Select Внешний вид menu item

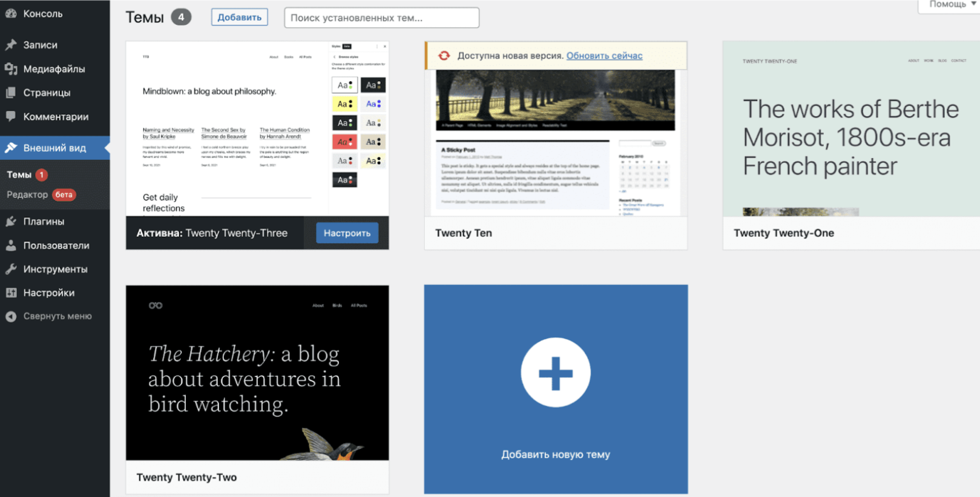pyautogui.click(x=55, y=148)
